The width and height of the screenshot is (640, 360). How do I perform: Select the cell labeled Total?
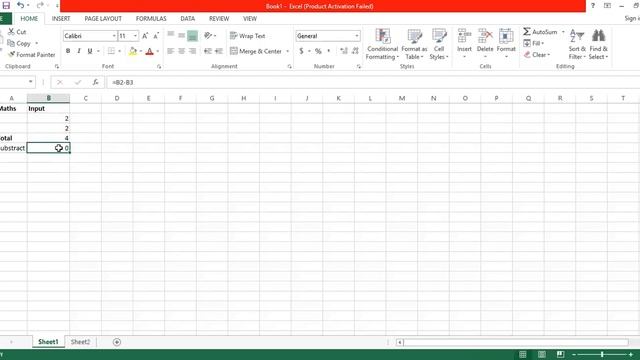[13, 138]
